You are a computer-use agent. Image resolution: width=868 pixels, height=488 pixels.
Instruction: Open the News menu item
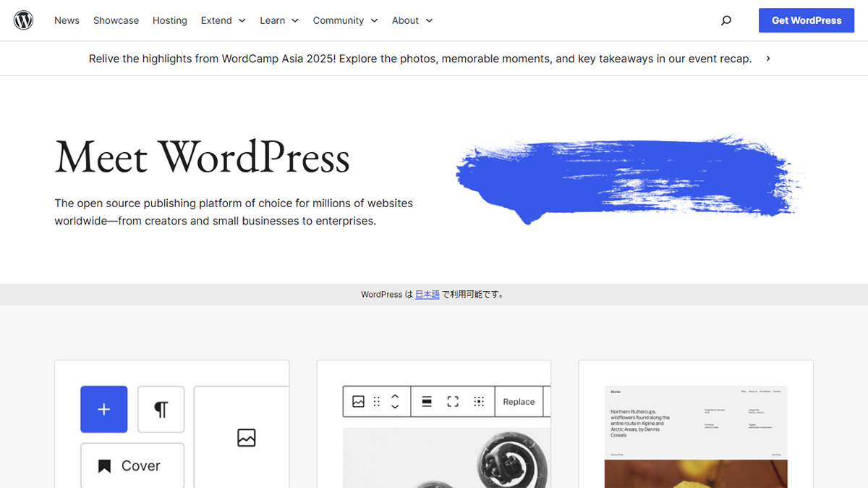tap(67, 20)
